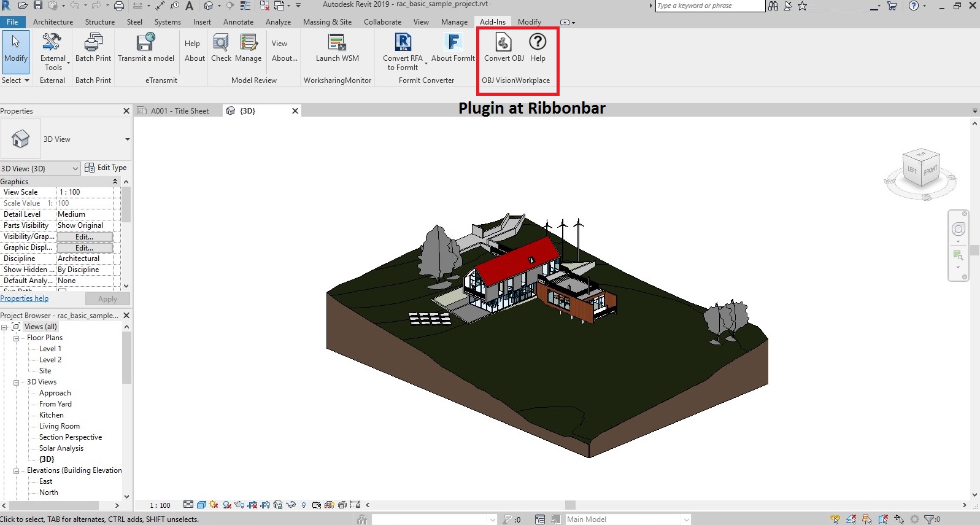The image size is (980, 525).
Task: Switch to the Annotate ribbon tab
Action: (x=238, y=22)
